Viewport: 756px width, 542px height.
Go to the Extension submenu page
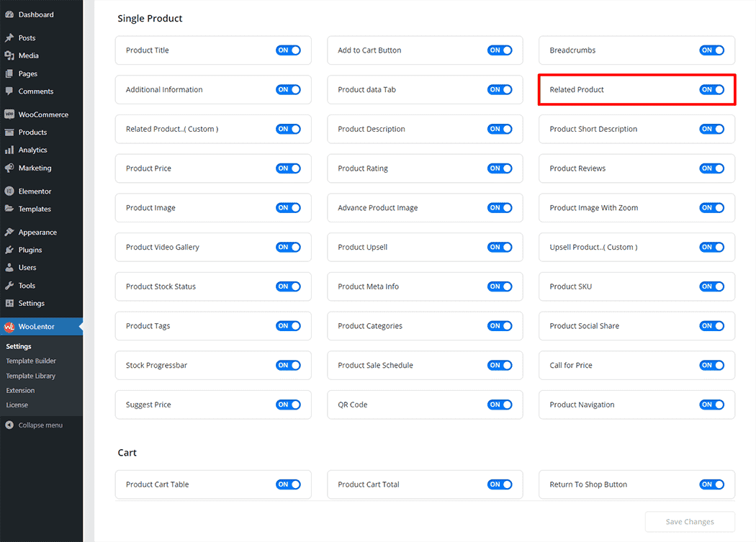click(x=20, y=390)
